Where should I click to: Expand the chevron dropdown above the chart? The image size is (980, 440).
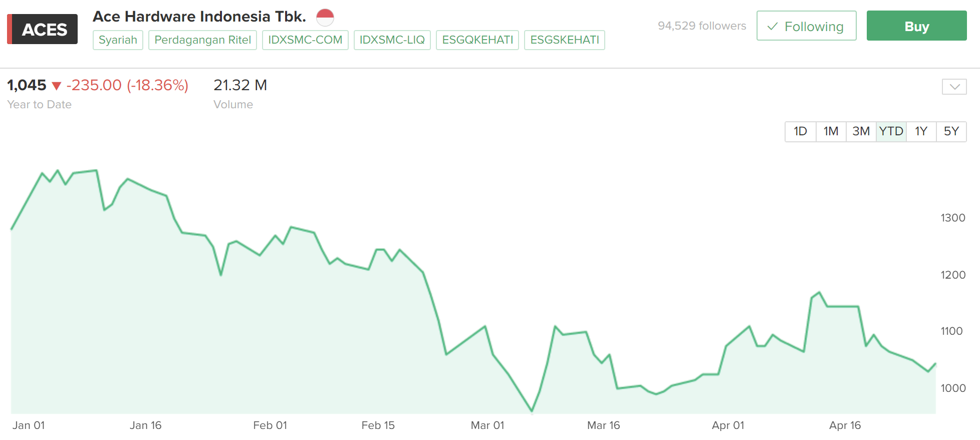point(954,87)
